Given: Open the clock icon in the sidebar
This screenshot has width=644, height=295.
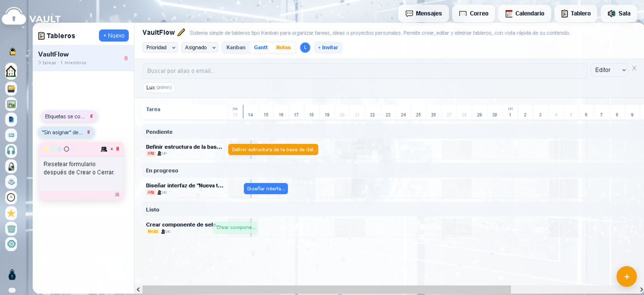Looking at the screenshot, I should coord(11,197).
